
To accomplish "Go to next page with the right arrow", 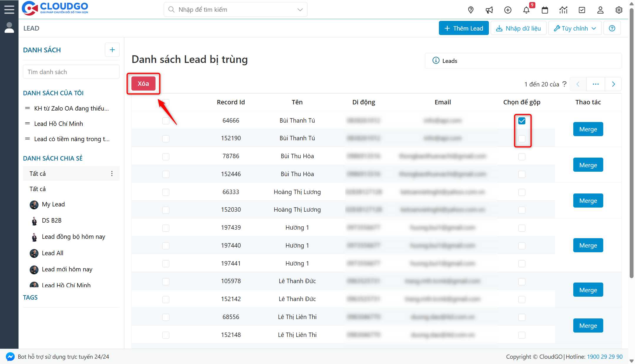I will pyautogui.click(x=613, y=84).
